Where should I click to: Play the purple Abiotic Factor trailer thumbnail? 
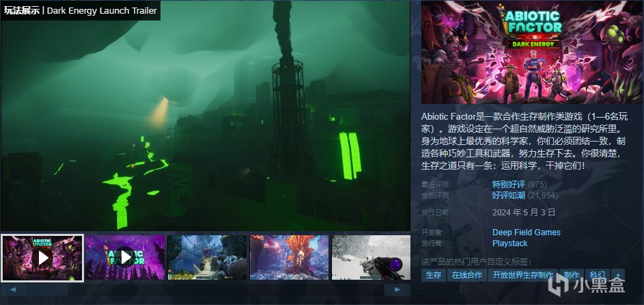click(x=125, y=257)
